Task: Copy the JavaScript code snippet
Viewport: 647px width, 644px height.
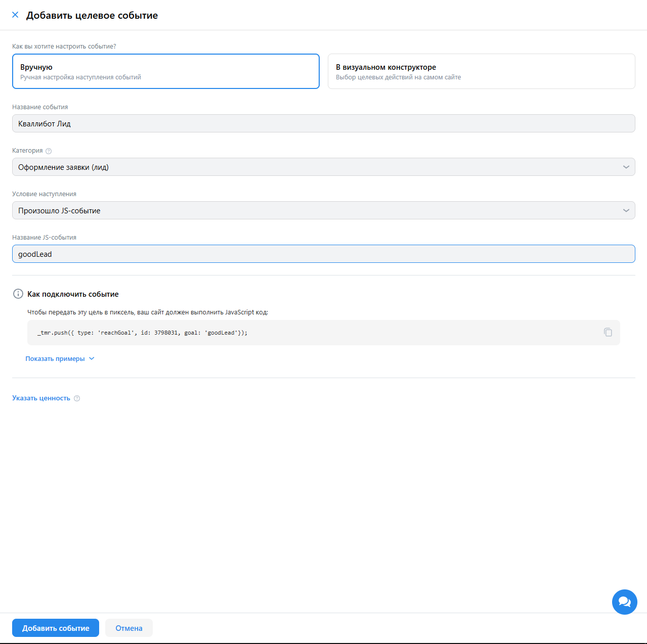Action: pyautogui.click(x=608, y=332)
